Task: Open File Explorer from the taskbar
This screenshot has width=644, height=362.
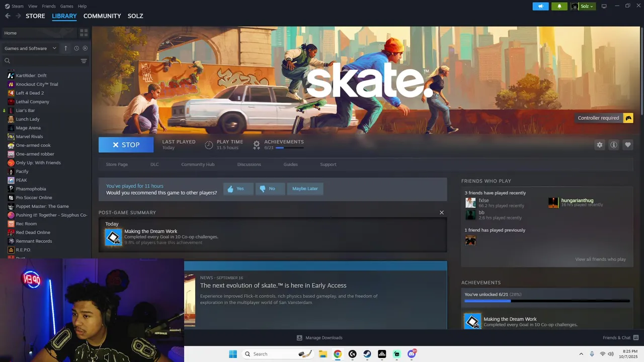Action: click(x=323, y=354)
